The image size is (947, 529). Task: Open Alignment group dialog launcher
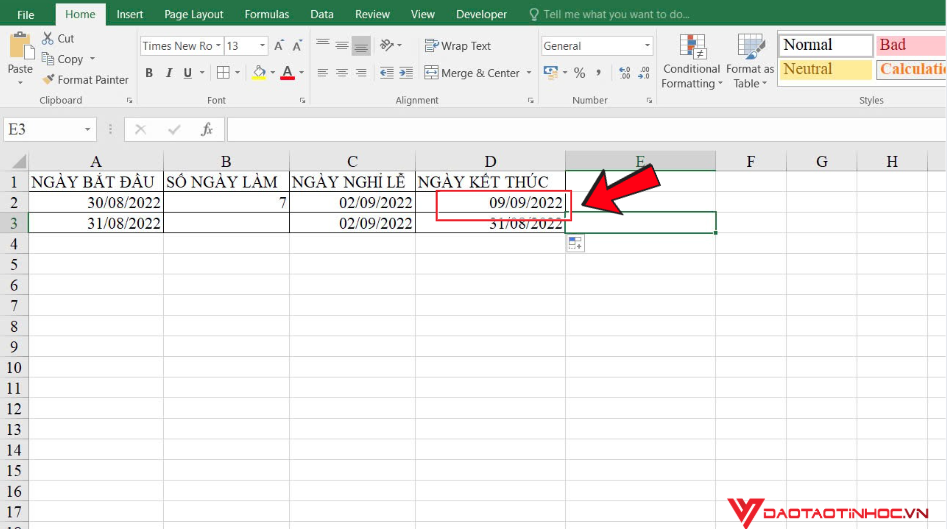(531, 101)
